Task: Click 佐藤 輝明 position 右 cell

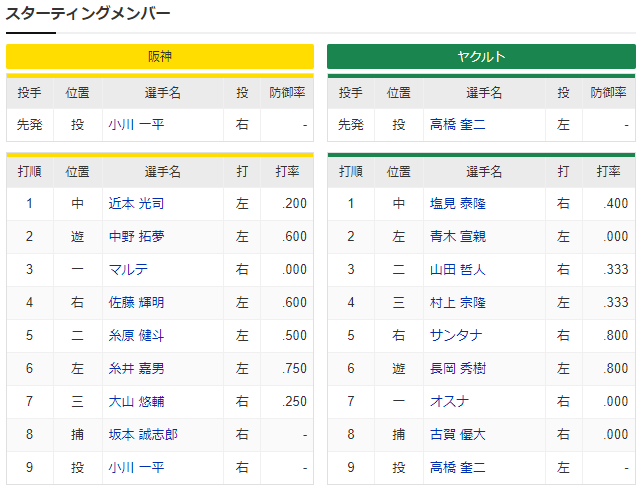Action: click(78, 302)
